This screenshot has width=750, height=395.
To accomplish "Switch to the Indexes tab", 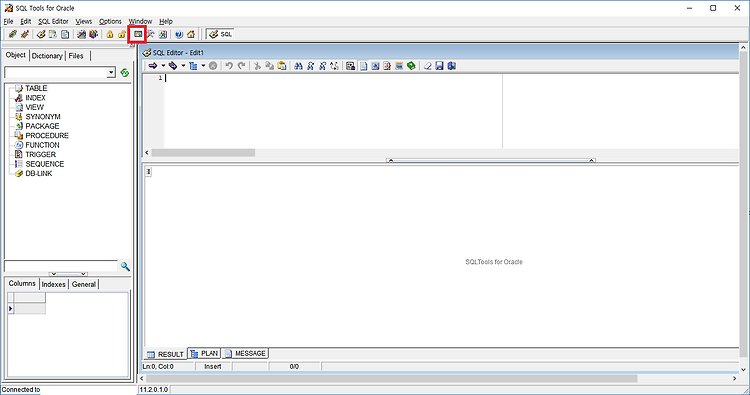I will click(x=54, y=285).
